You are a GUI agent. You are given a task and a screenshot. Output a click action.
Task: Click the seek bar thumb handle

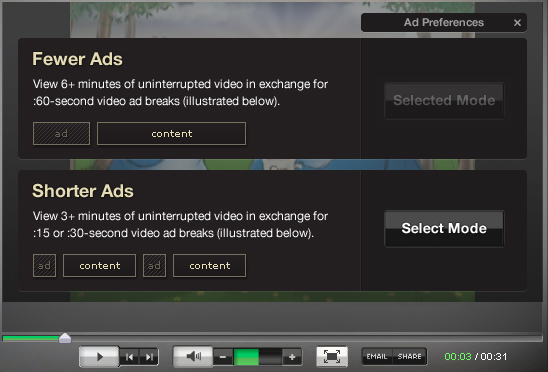65,338
